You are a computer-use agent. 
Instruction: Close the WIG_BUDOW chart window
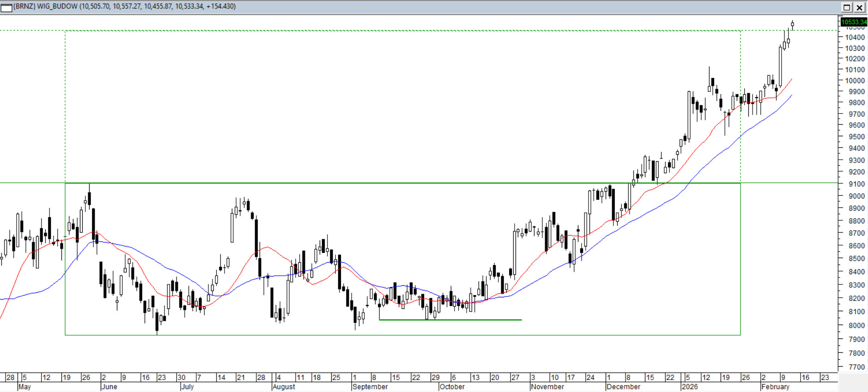pos(860,7)
